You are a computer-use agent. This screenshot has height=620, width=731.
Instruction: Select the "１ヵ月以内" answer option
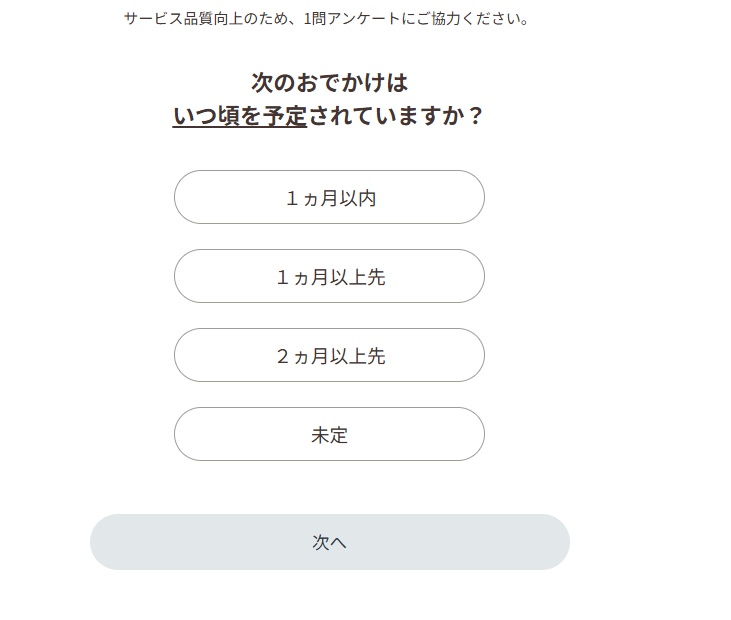pos(329,198)
